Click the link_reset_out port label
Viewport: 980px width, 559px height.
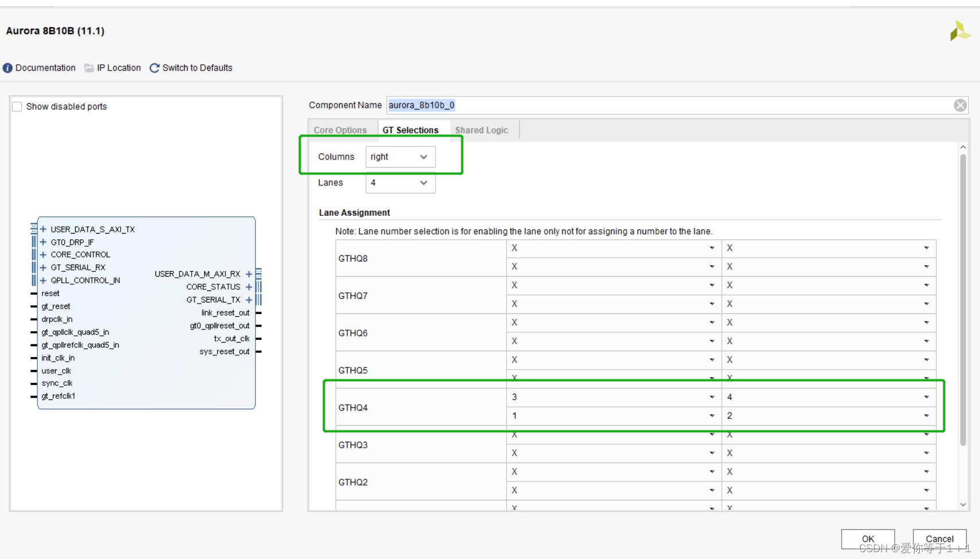click(x=225, y=313)
